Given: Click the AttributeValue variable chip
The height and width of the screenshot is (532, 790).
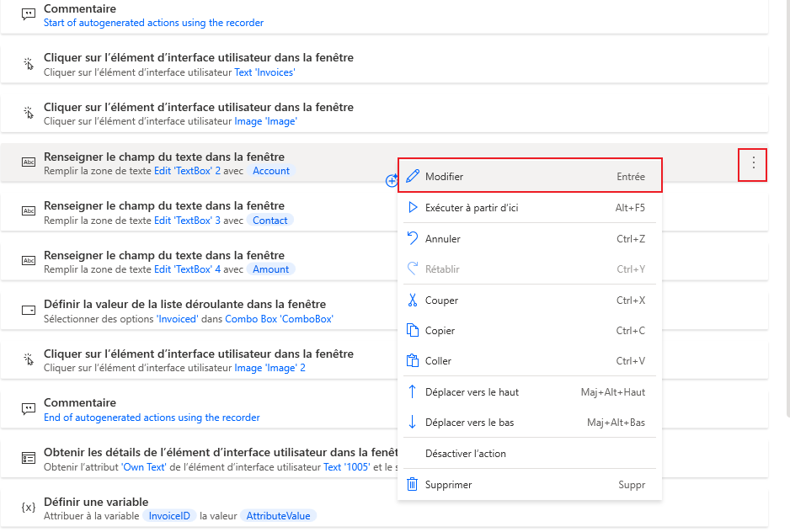Looking at the screenshot, I should click(x=278, y=516).
